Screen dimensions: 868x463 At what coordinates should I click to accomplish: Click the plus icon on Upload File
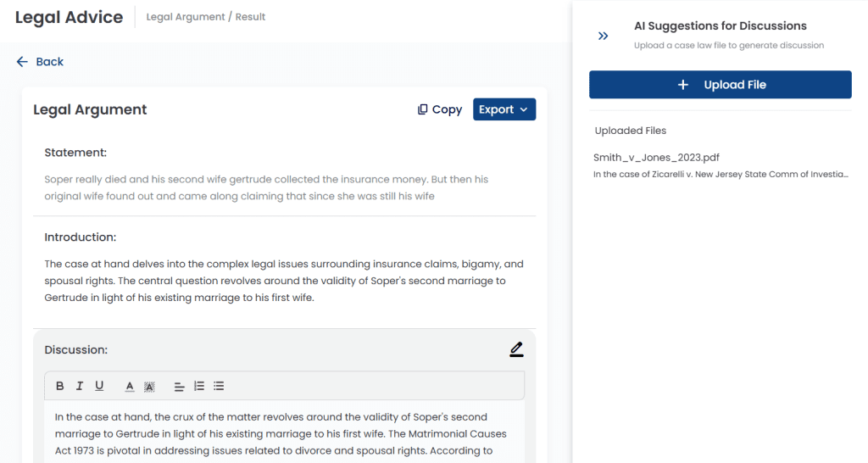[x=683, y=85]
